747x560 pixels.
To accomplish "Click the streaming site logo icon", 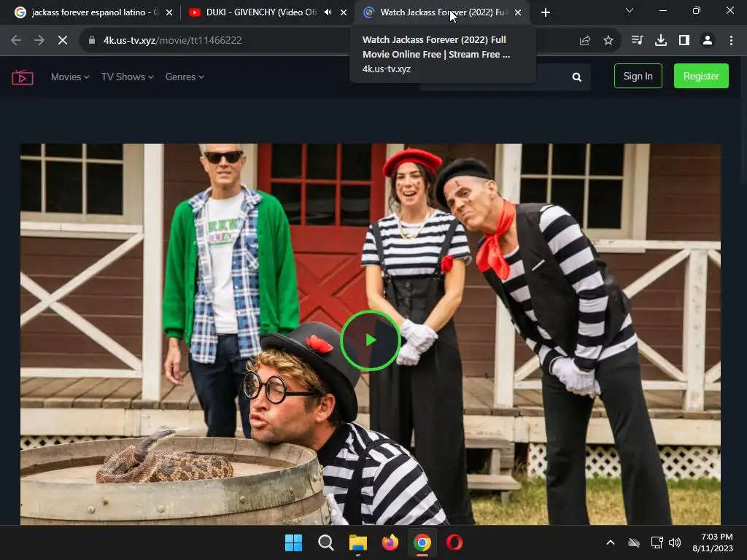I will 23,77.
